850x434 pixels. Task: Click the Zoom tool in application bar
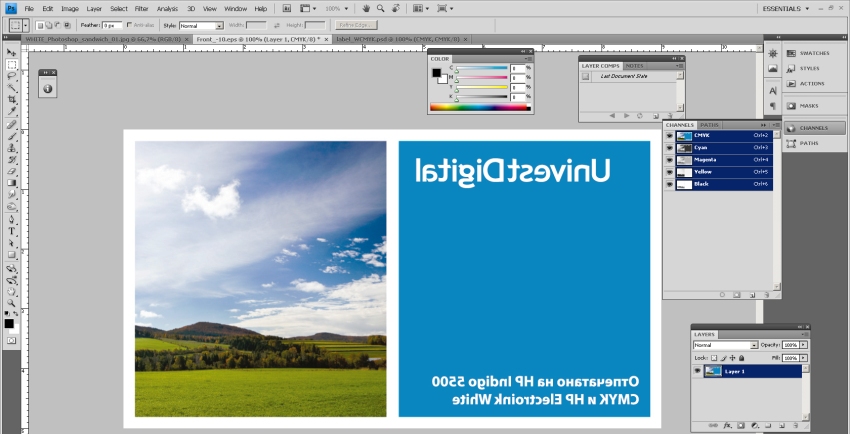coord(381,9)
